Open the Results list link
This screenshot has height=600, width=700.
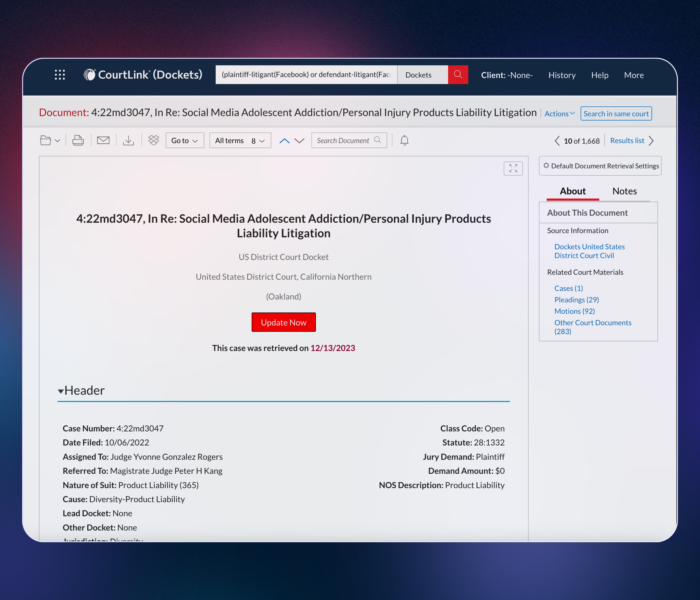(627, 141)
